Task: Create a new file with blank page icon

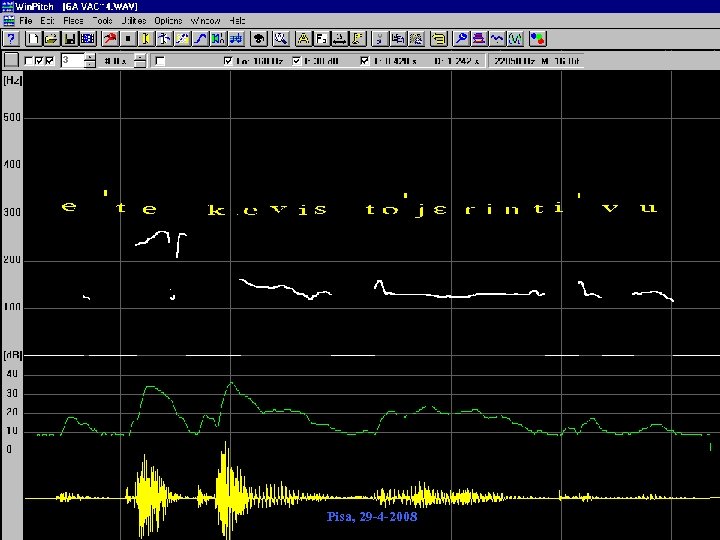Action: point(33,39)
